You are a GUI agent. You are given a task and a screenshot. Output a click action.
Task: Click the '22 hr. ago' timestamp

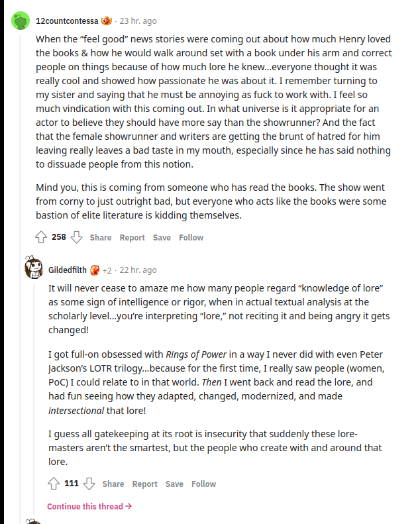[138, 270]
